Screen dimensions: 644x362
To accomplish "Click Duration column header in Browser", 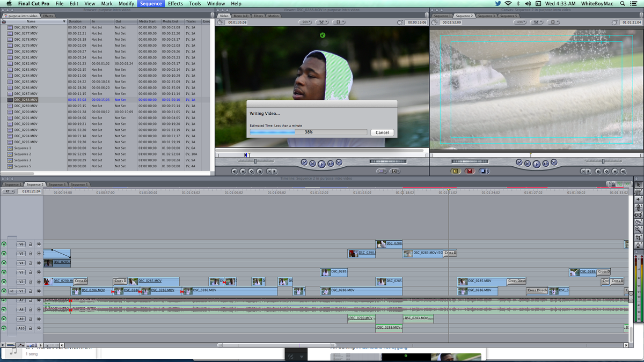I will point(78,21).
